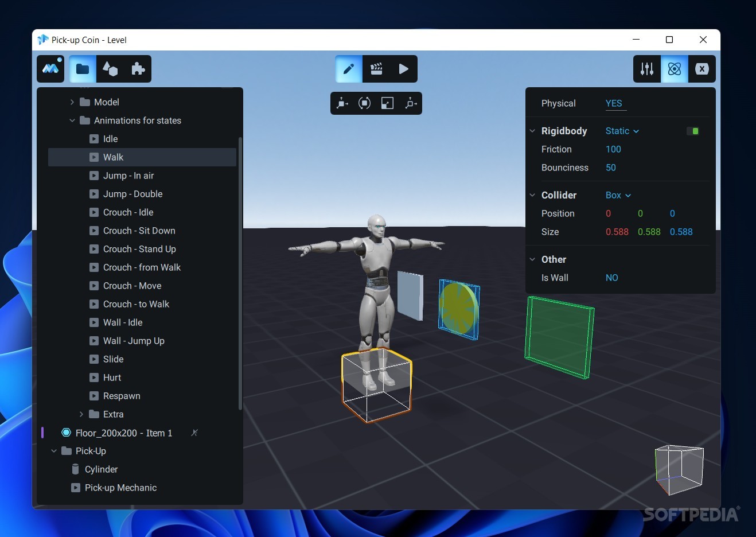
Task: Select the green box in viewport
Action: point(559,337)
